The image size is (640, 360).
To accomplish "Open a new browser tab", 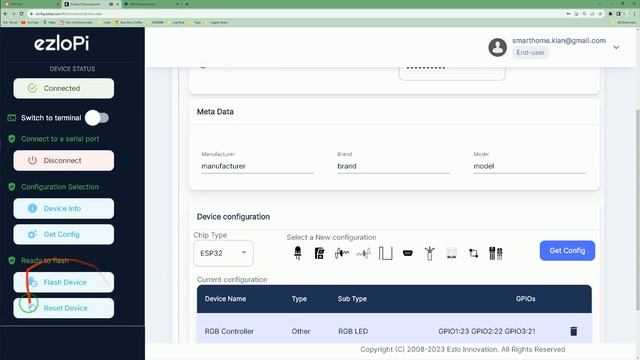I will (x=187, y=4).
